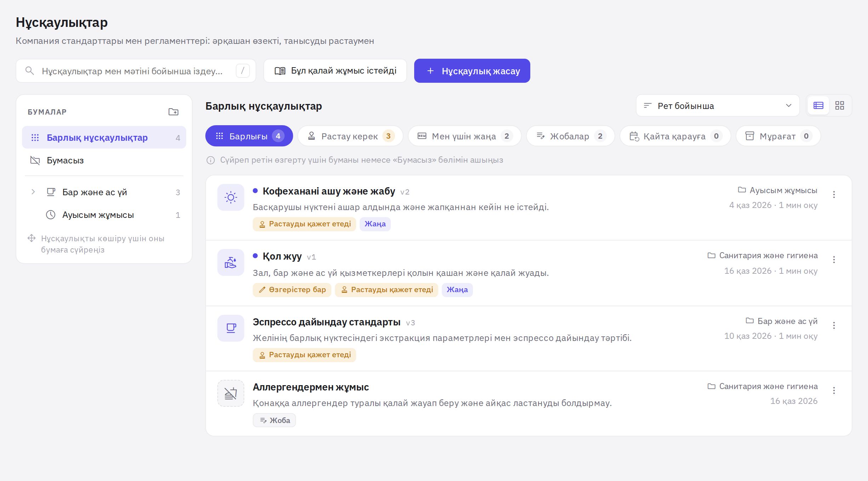Open more options for Аллергендермен жұмыс
The height and width of the screenshot is (481, 868).
[x=834, y=390]
